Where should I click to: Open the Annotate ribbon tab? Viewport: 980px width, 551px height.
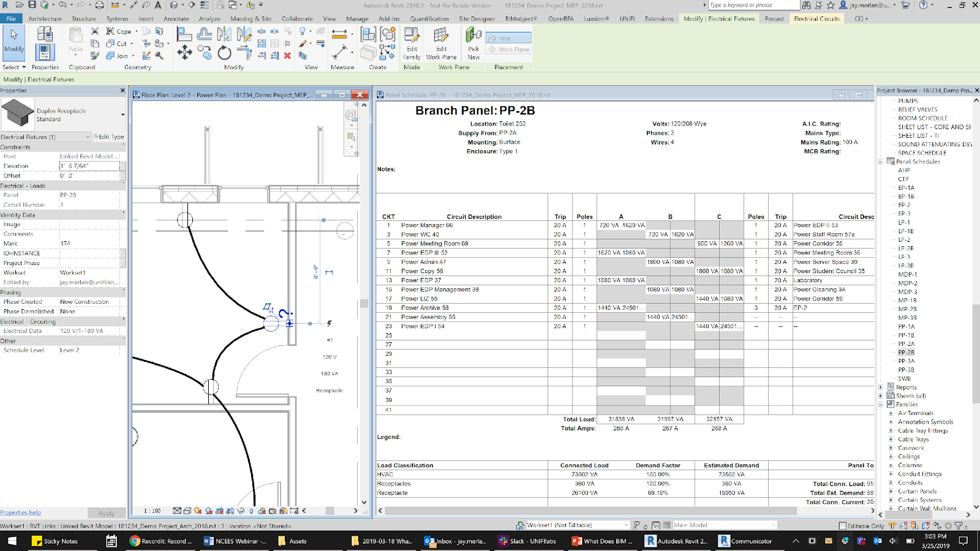[x=176, y=18]
